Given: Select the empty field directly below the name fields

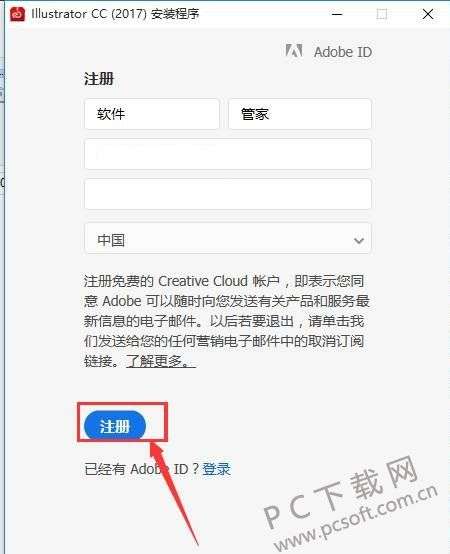Looking at the screenshot, I should 228,154.
